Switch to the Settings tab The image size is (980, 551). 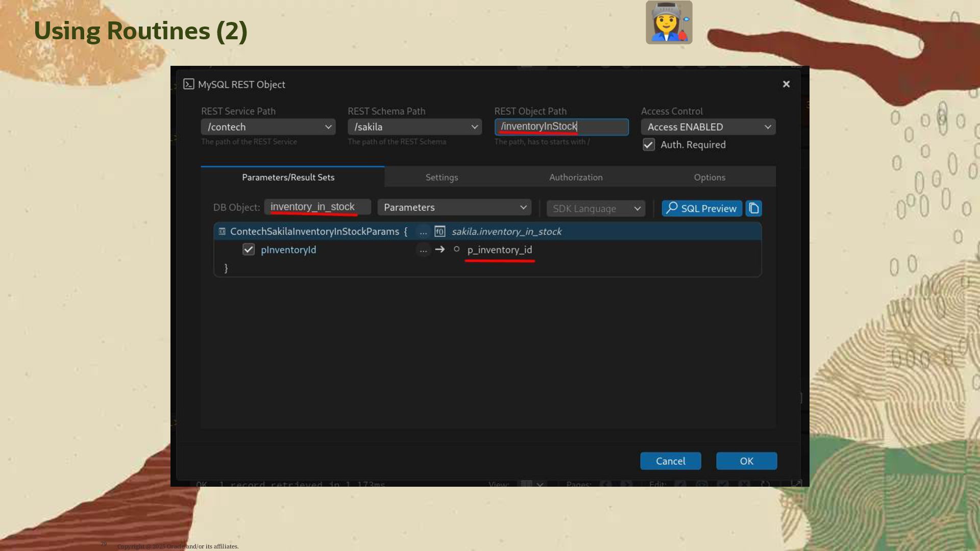pyautogui.click(x=442, y=178)
